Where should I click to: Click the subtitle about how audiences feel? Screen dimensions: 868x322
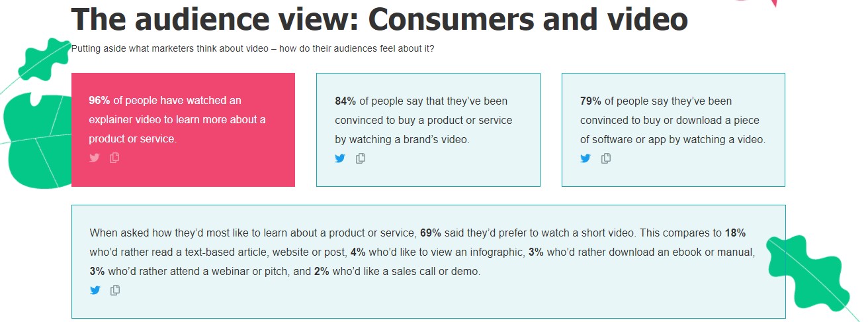(253, 48)
